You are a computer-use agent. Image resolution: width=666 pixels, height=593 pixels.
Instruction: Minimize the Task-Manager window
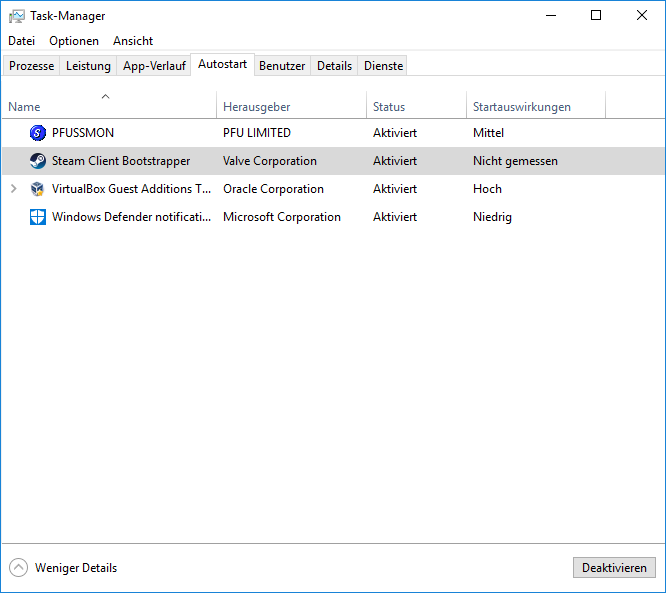click(551, 16)
